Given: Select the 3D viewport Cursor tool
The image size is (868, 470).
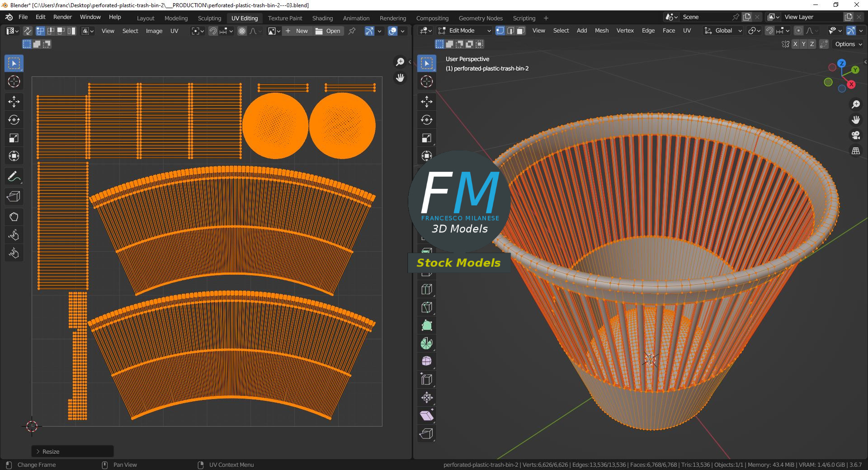Looking at the screenshot, I should click(427, 82).
